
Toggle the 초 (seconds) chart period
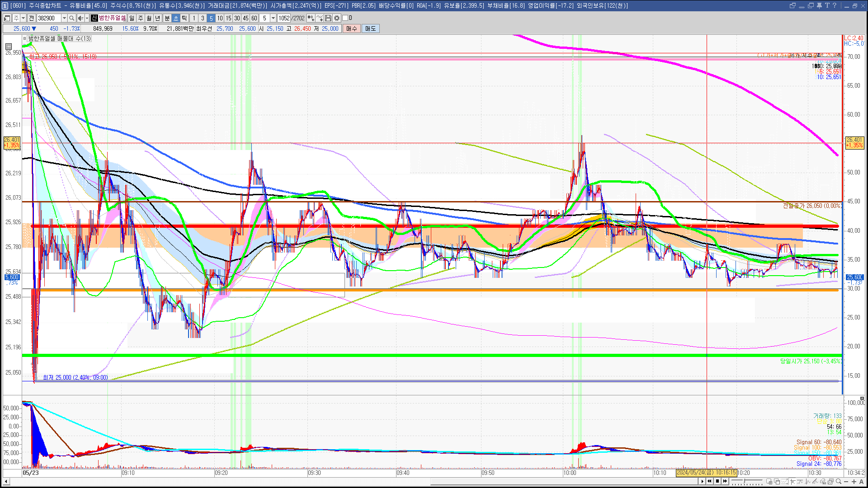176,18
